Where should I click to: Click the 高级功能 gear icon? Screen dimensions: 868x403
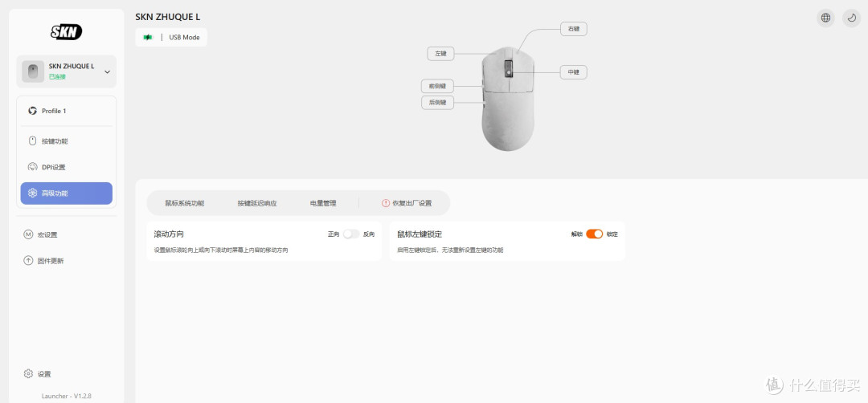(x=32, y=193)
